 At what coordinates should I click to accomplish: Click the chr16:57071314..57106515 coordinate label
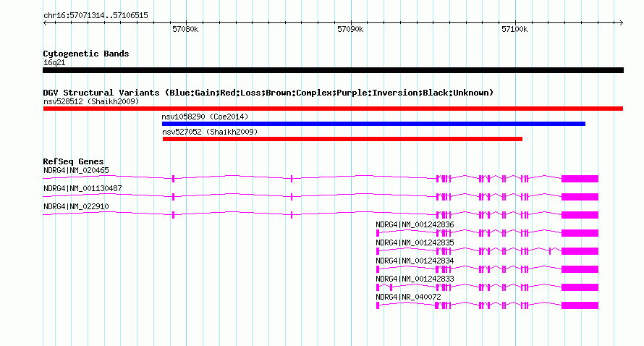coord(96,16)
